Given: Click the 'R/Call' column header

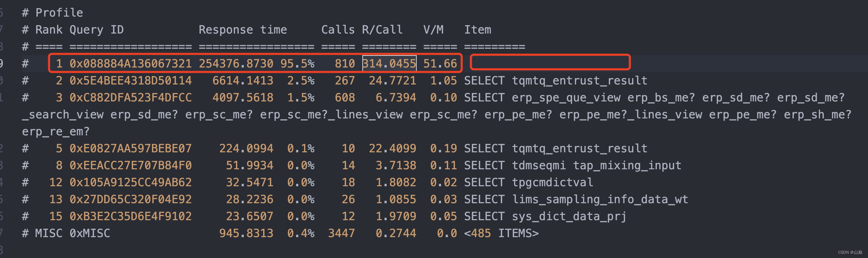Looking at the screenshot, I should pos(382,30).
